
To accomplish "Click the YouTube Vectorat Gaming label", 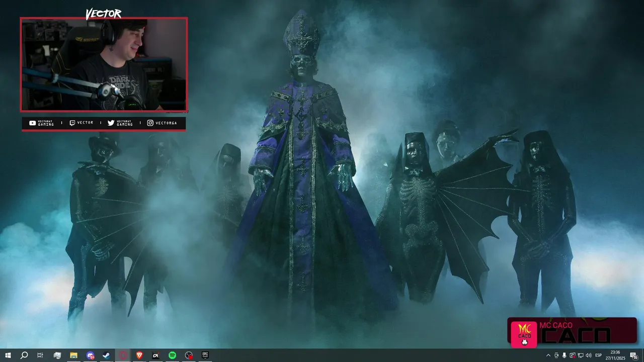I will pyautogui.click(x=41, y=123).
